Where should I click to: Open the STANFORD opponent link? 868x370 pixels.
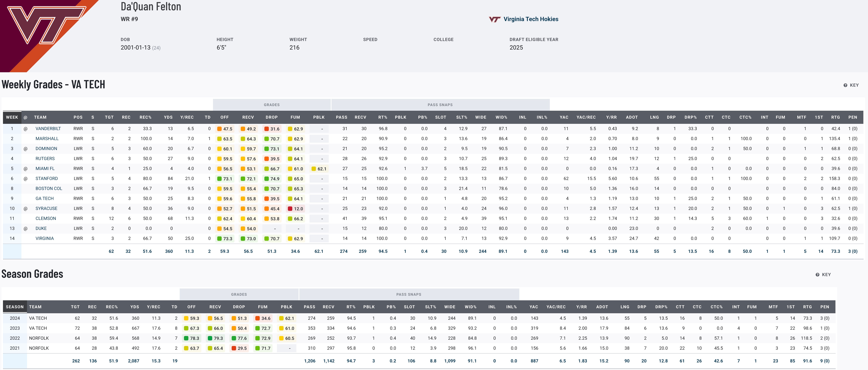pyautogui.click(x=47, y=179)
